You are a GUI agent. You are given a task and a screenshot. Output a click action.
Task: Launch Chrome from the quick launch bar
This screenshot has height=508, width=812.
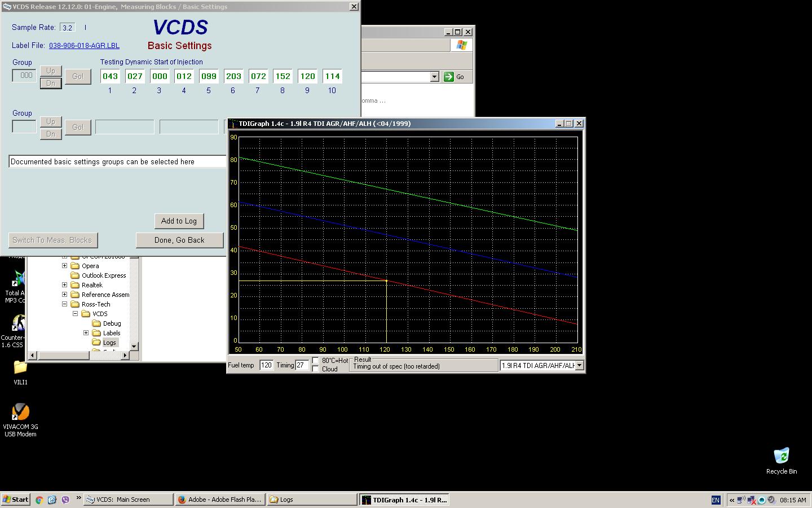(x=39, y=500)
